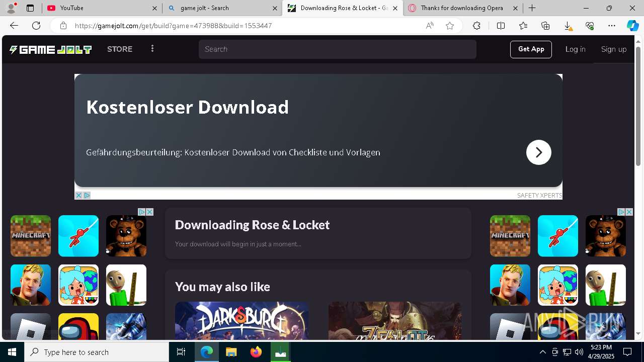Open the volume control in tray
Image resolution: width=644 pixels, height=362 pixels.
tap(579, 352)
